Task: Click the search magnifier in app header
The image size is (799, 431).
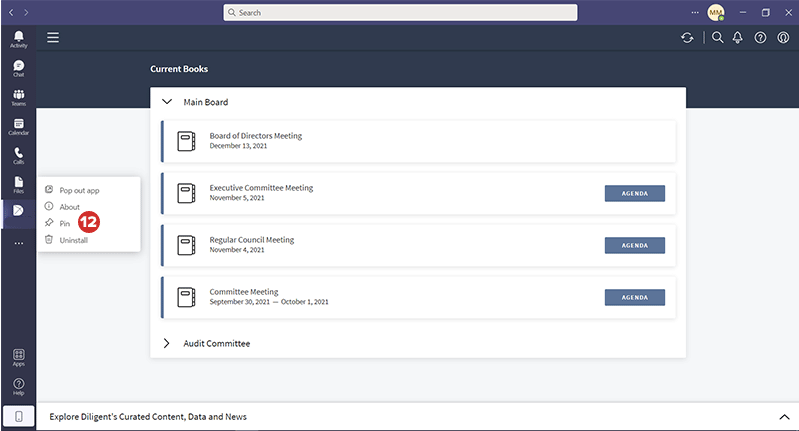Action: click(717, 38)
